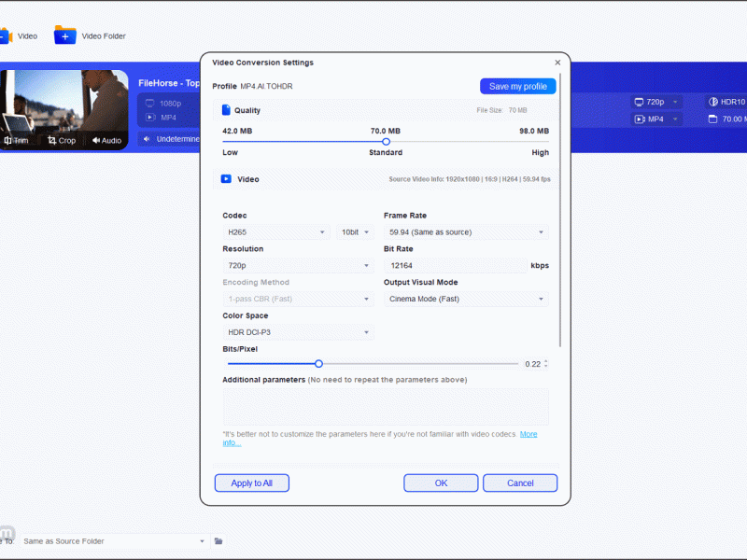The height and width of the screenshot is (560, 747).
Task: Click the Low quality label
Action: (230, 152)
